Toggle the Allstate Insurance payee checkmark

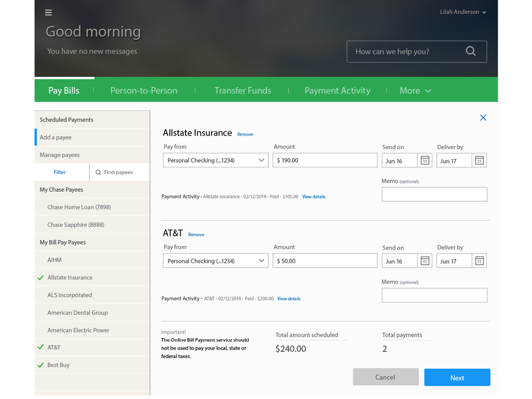point(41,277)
